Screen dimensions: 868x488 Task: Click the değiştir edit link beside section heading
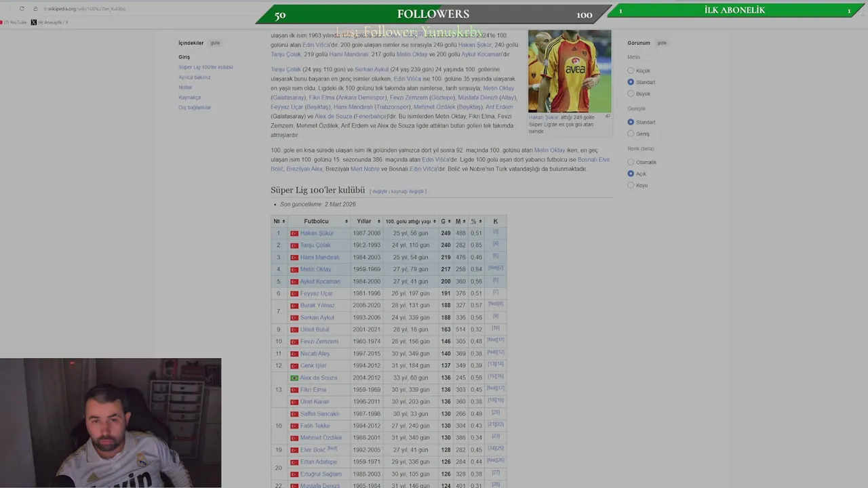380,192
